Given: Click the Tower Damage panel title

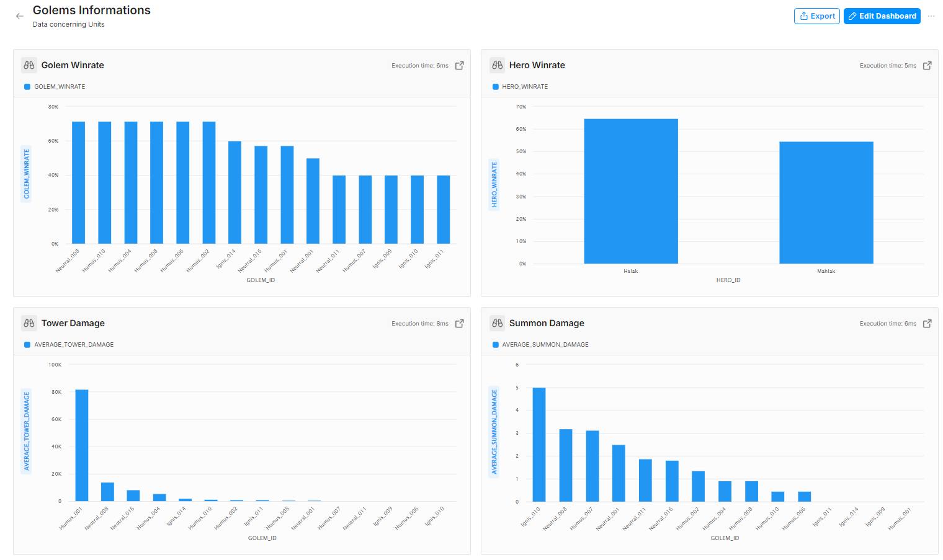Looking at the screenshot, I should (x=73, y=323).
